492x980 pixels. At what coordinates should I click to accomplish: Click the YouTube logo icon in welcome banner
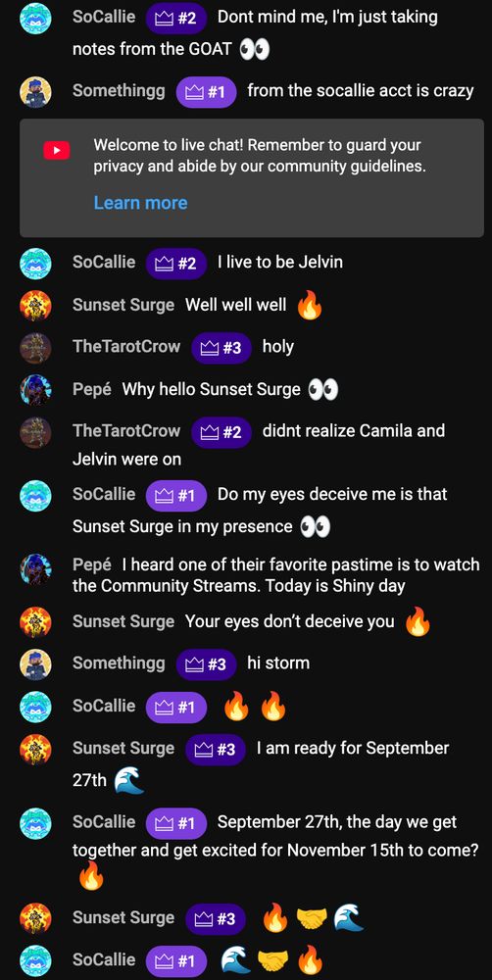(x=56, y=150)
